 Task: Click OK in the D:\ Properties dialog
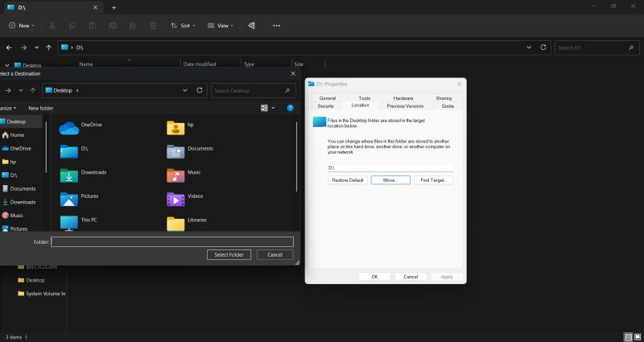click(374, 277)
